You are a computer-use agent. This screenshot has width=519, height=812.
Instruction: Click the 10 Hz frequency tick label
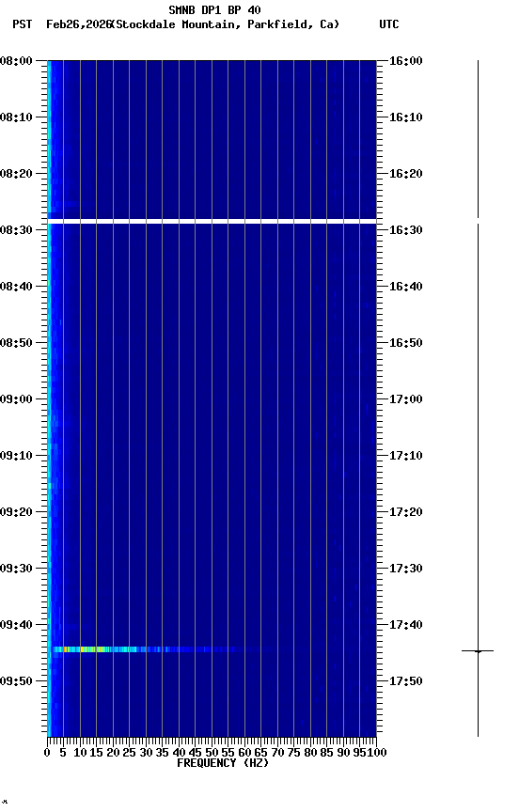click(80, 753)
